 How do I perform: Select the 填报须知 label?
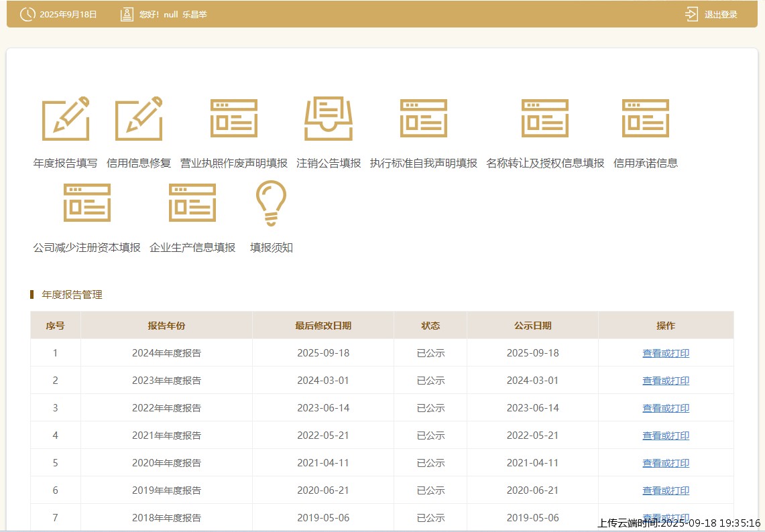pos(272,248)
